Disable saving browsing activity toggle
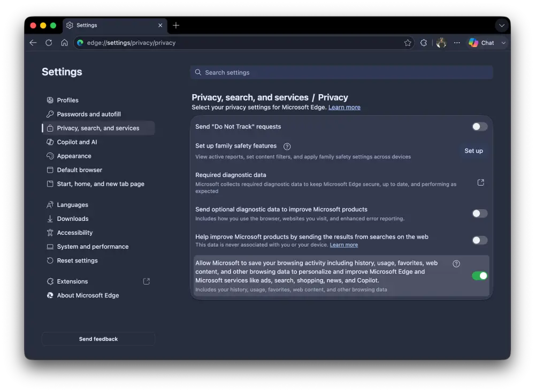 point(479,275)
